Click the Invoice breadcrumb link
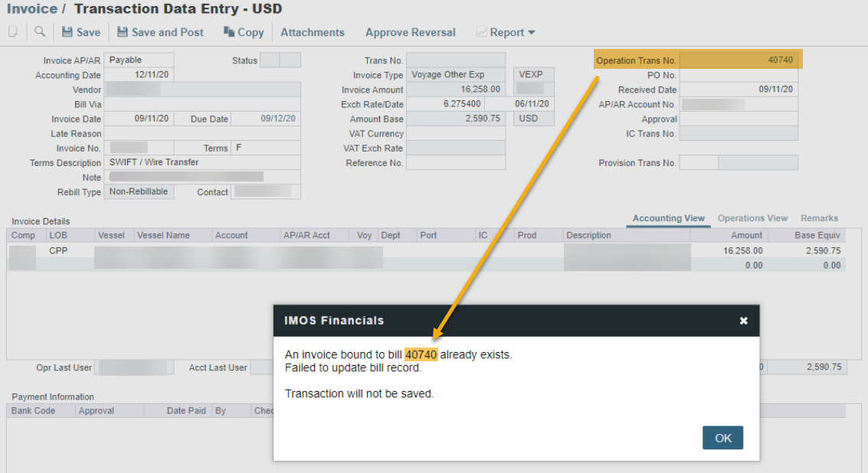Screen dimensions: 868x473 (32, 9)
